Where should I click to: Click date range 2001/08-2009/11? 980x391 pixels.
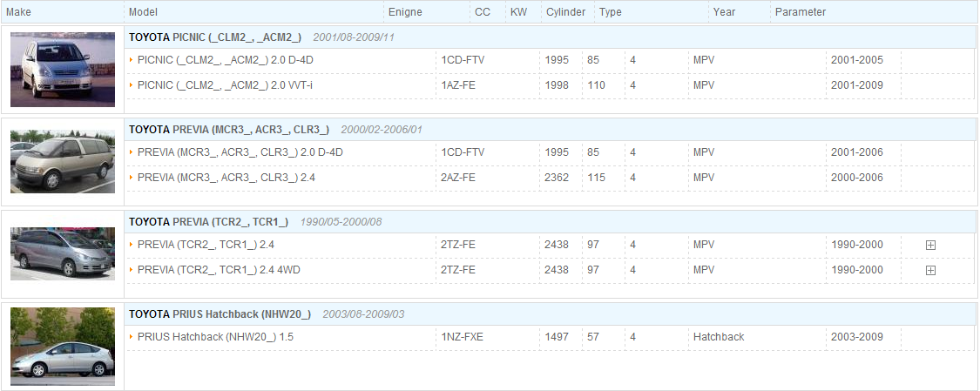coord(354,37)
